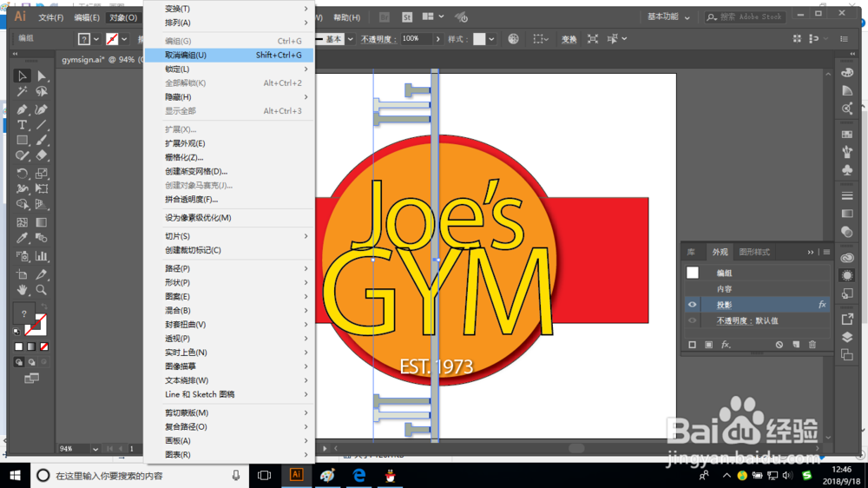This screenshot has height=488, width=868.
Task: Open stroke 基本 profile dropdown
Action: (x=350, y=39)
